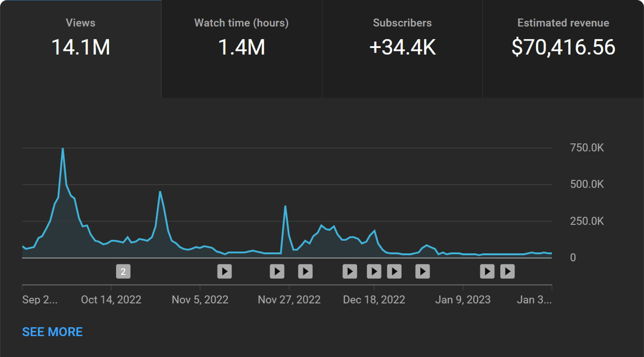Click the 250.0K axis label

pyautogui.click(x=587, y=221)
